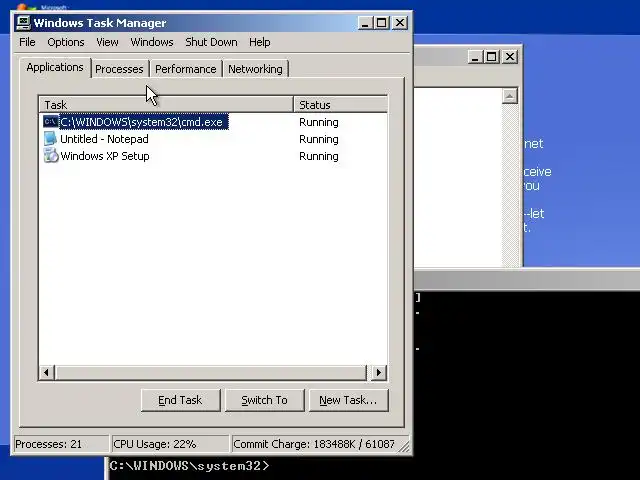Click the cmd.exe task icon
The height and width of the screenshot is (480, 640).
tap(51, 122)
